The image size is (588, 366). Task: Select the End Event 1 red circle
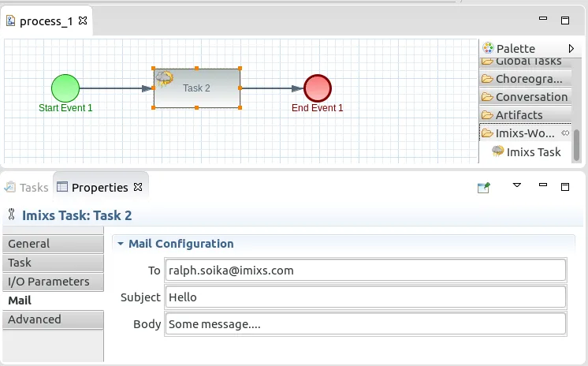pos(317,88)
